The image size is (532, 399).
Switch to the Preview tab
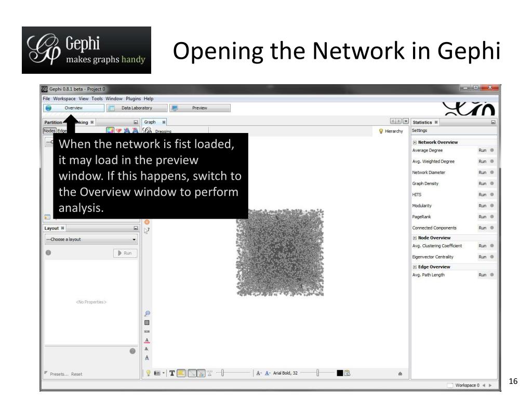199,108
